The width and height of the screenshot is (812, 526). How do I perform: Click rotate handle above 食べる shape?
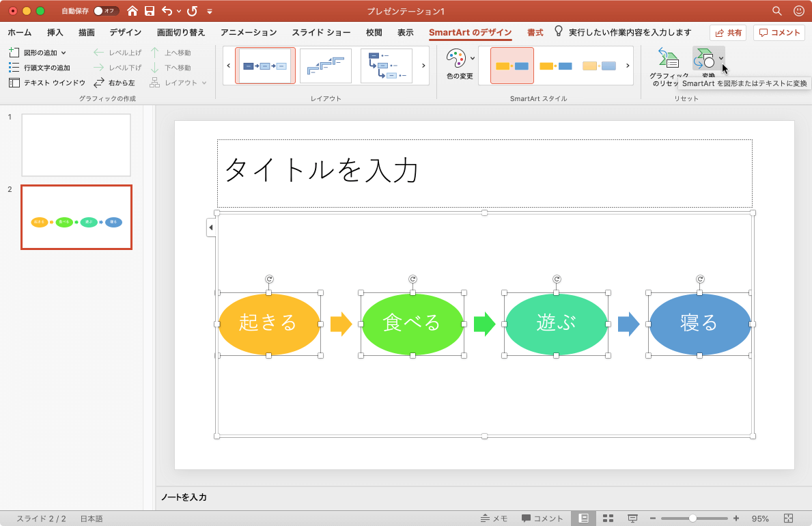coord(412,279)
